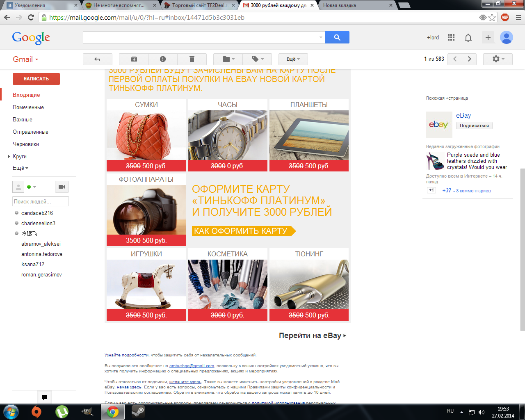Screen dimensions: 525x420
Task: Click the back to inbox arrow button
Action: [x=97, y=59]
